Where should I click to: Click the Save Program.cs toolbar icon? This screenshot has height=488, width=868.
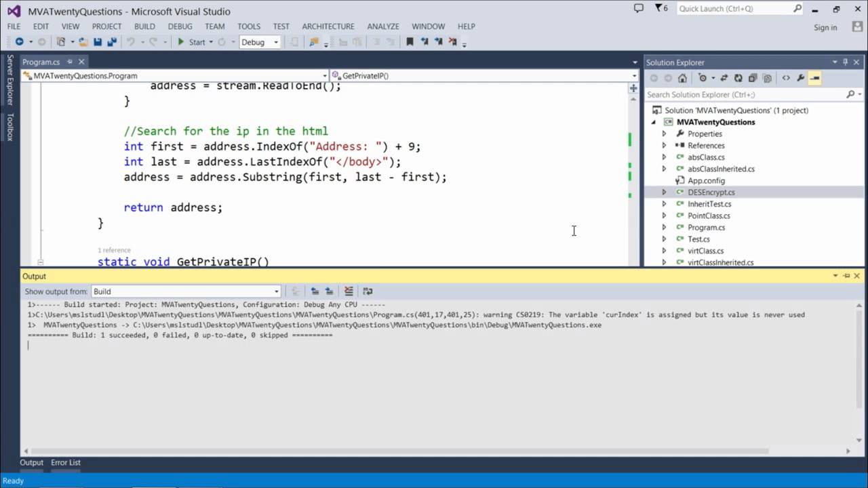(x=98, y=42)
